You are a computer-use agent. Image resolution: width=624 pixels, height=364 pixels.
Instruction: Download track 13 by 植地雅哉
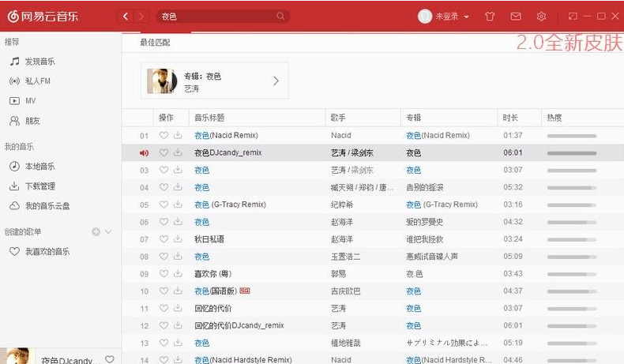pos(178,343)
